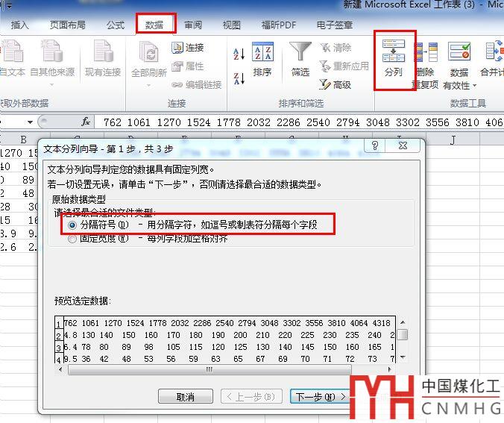Open the quick access toolbar dropdown

coord(8,6)
